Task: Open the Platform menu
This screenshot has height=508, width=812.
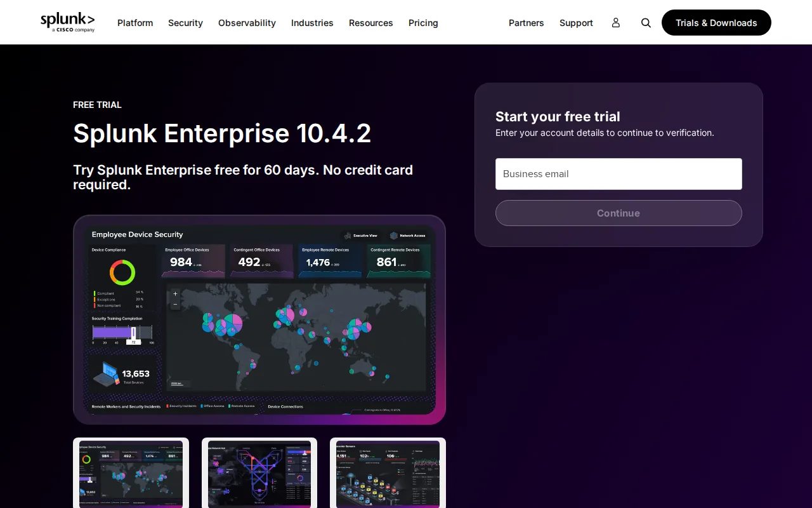Action: pyautogui.click(x=135, y=23)
